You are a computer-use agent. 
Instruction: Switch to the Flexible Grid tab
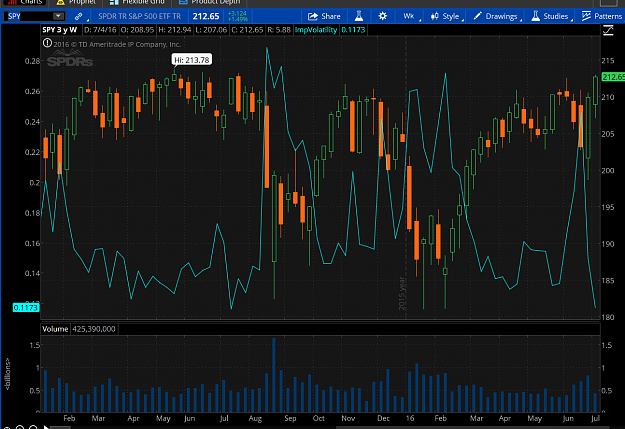tap(137, 2)
